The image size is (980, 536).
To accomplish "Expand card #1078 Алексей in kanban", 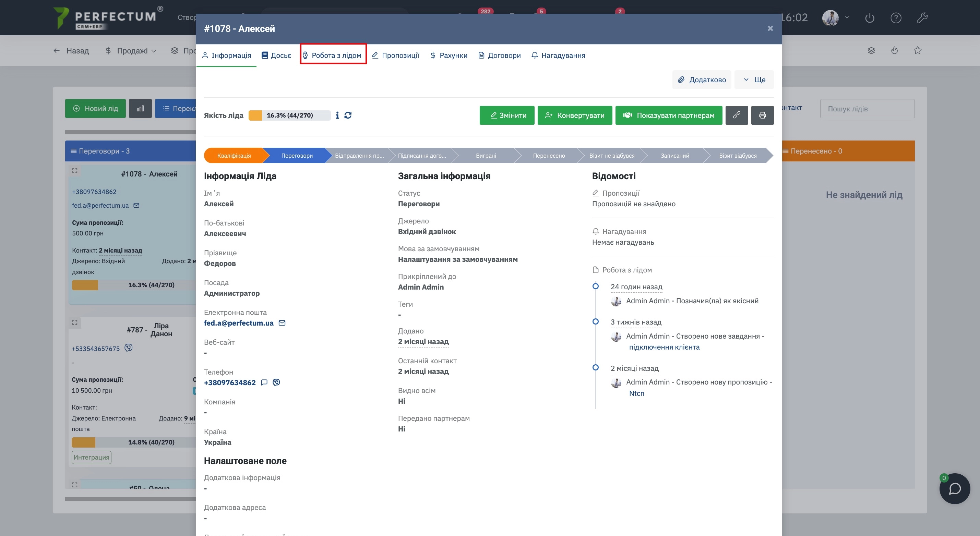I will [74, 171].
